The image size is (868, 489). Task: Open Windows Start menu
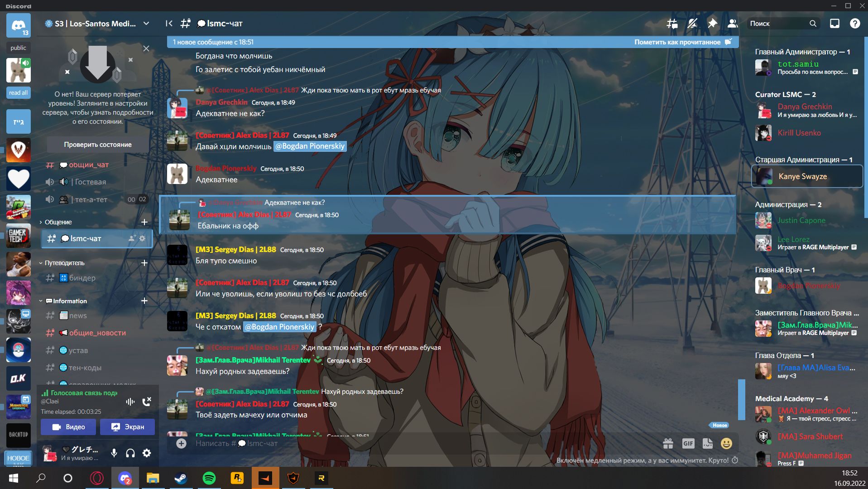[14, 478]
